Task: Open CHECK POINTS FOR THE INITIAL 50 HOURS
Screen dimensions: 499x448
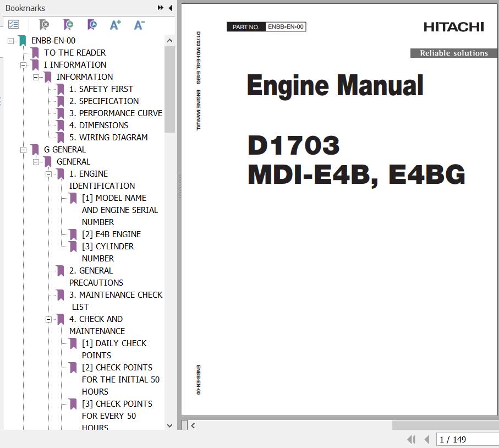Action: (x=120, y=379)
